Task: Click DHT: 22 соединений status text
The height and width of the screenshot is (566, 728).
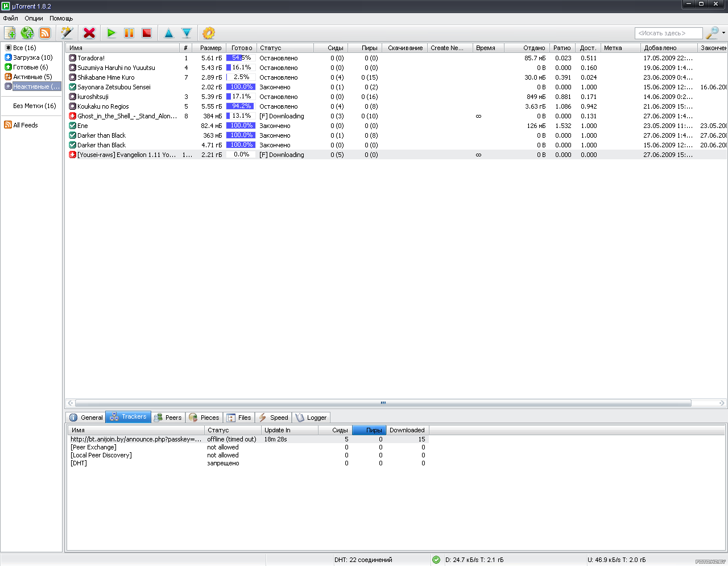Action: 363,560
